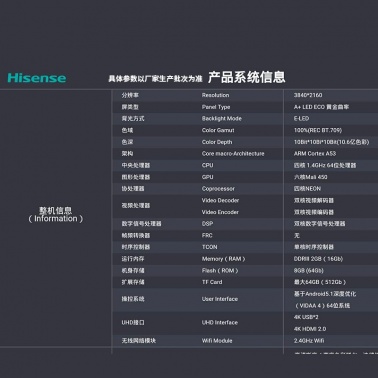Click the GPU row label
Image resolution: width=378 pixels, height=378 pixels.
click(207, 177)
